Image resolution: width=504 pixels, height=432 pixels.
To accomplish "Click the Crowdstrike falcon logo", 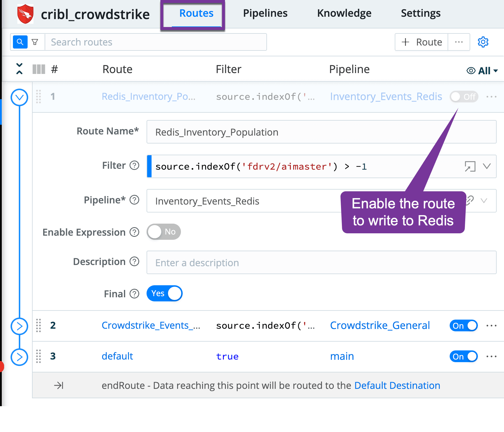I will pos(25,14).
